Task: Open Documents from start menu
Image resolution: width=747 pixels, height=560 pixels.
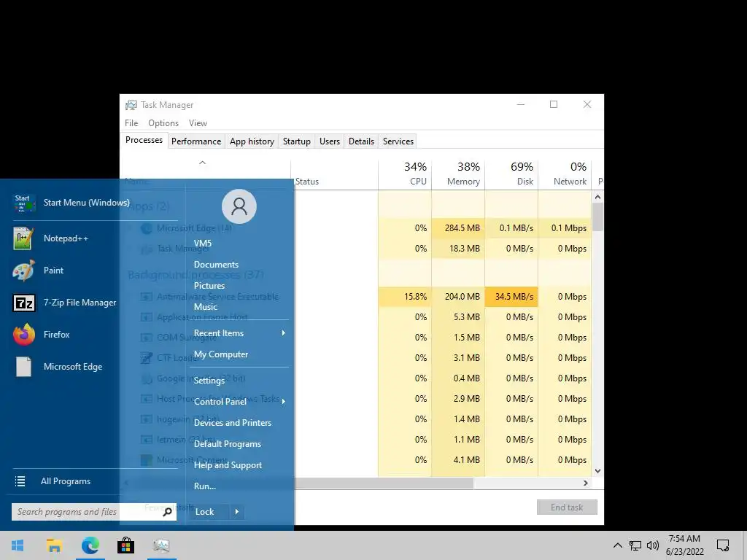Action: point(216,264)
